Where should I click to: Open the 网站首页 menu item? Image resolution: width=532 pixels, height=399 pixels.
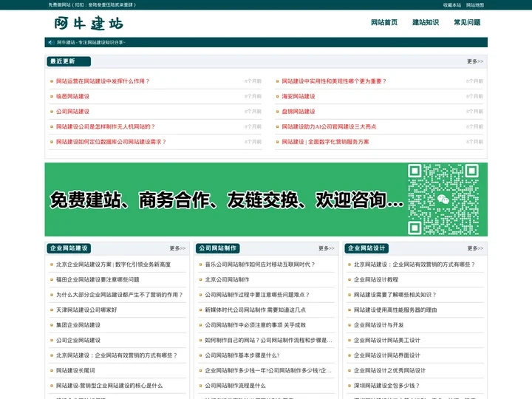[x=384, y=22]
